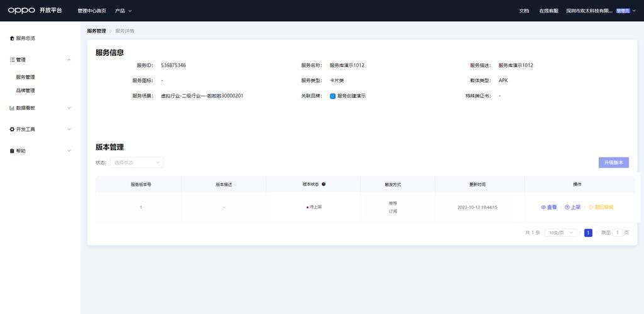Open the 选择状态 status dropdown
644x314 pixels.
coord(137,163)
